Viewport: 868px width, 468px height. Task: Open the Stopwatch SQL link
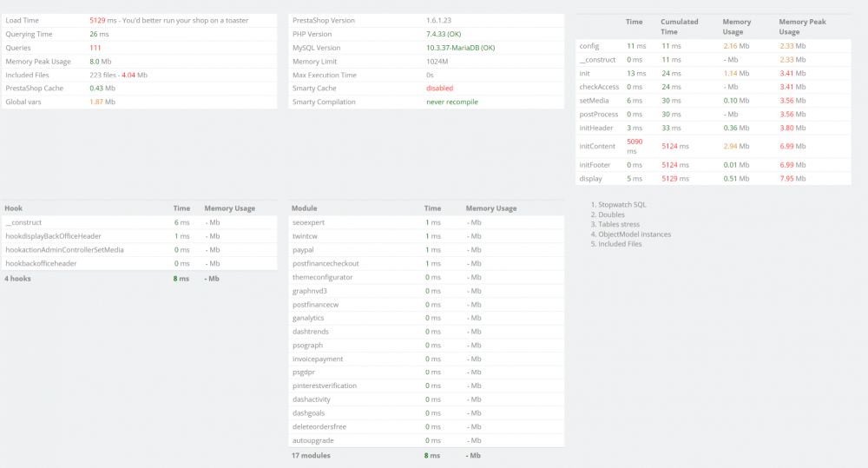point(621,205)
